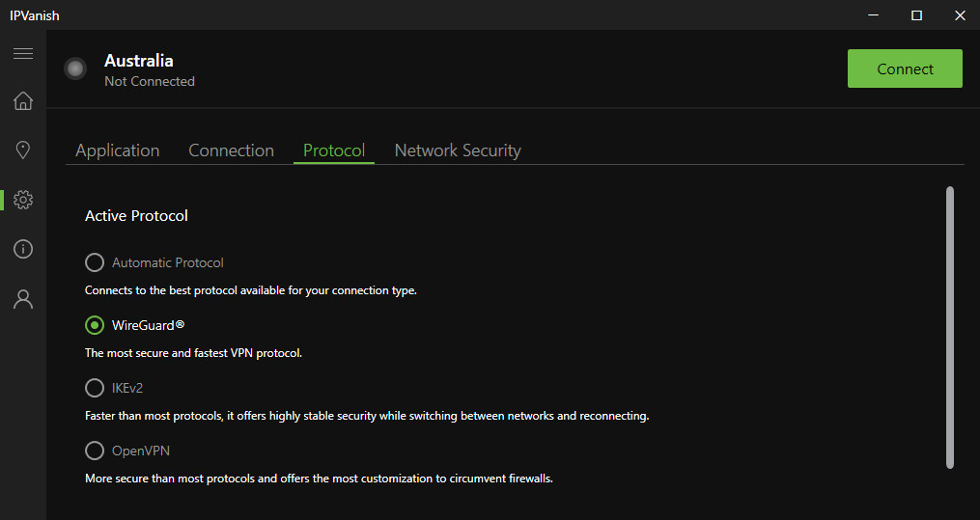Click the 'Faster than most protocols' description
Image resolution: width=980 pixels, height=520 pixels.
pyautogui.click(x=367, y=416)
